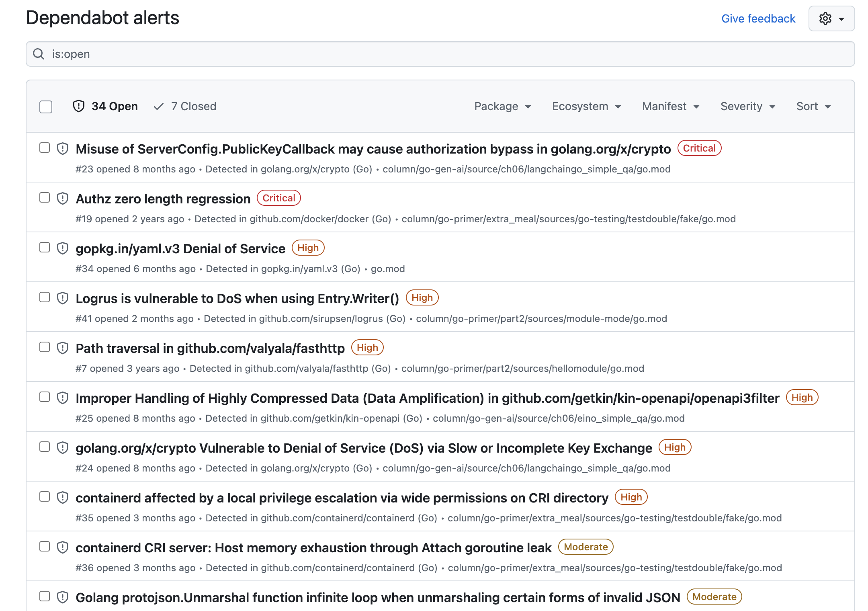
Task: Click Critical badge on PublicKeyCallback alert
Action: coord(700,148)
